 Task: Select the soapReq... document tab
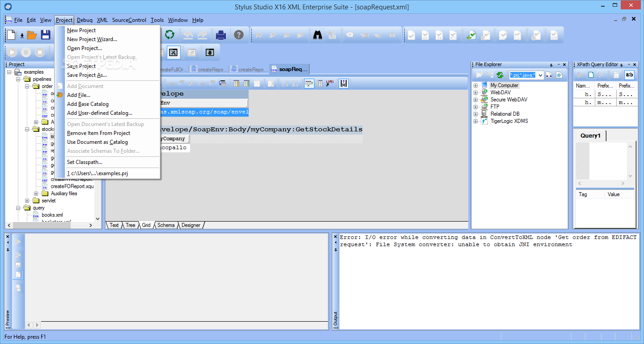[289, 69]
